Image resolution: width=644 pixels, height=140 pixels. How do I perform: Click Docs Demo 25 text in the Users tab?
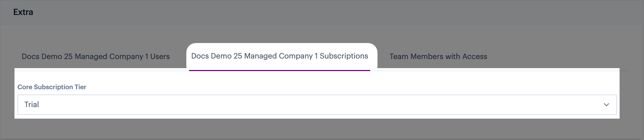47,56
